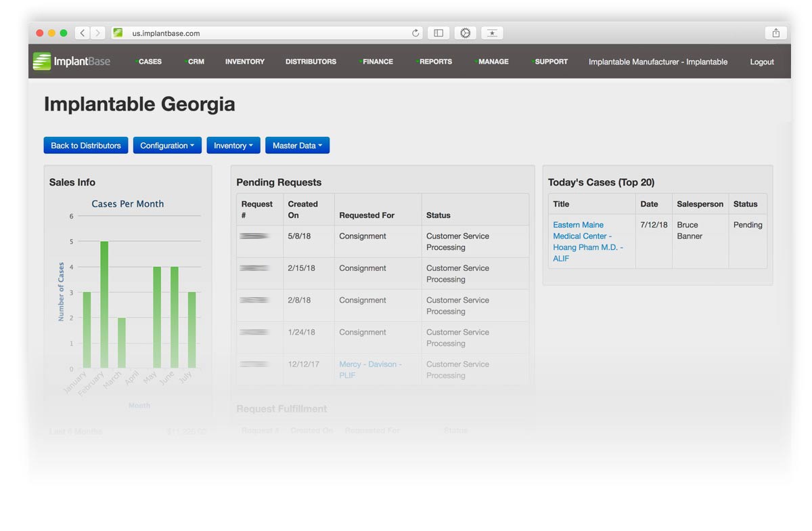The height and width of the screenshot is (531, 812).
Task: Click the blurred request number dated 1/24/18
Action: 254,332
